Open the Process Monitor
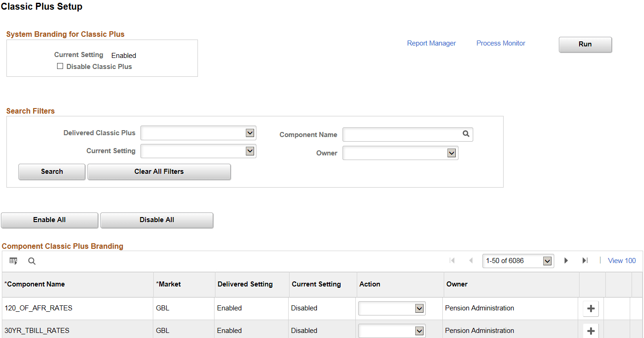This screenshot has height=338, width=644. 501,43
